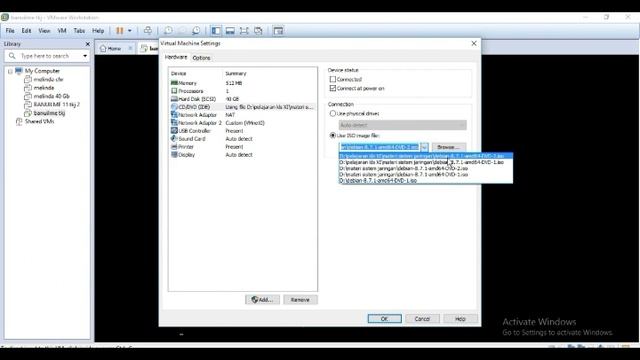Click the Browse... button
640x360 pixels.
coord(449,147)
